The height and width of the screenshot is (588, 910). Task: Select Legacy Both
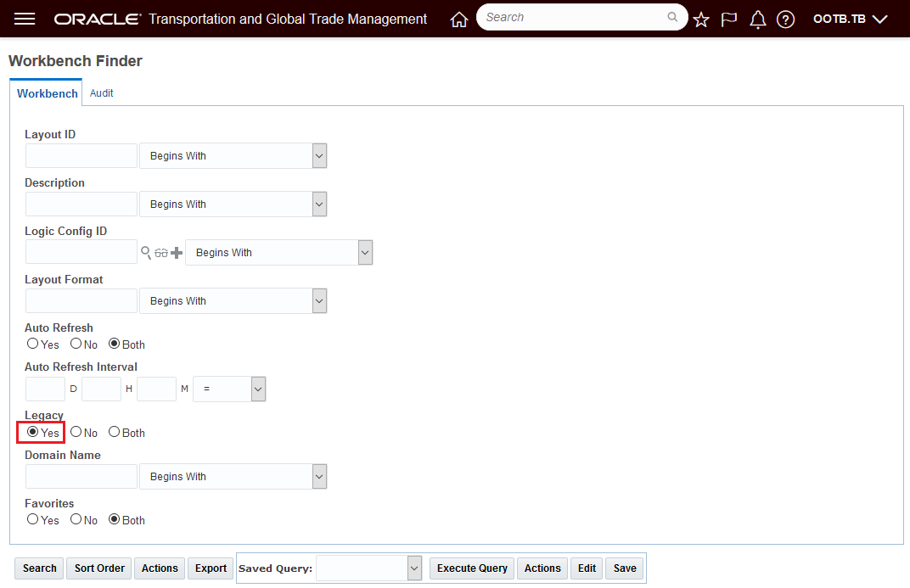tap(115, 431)
